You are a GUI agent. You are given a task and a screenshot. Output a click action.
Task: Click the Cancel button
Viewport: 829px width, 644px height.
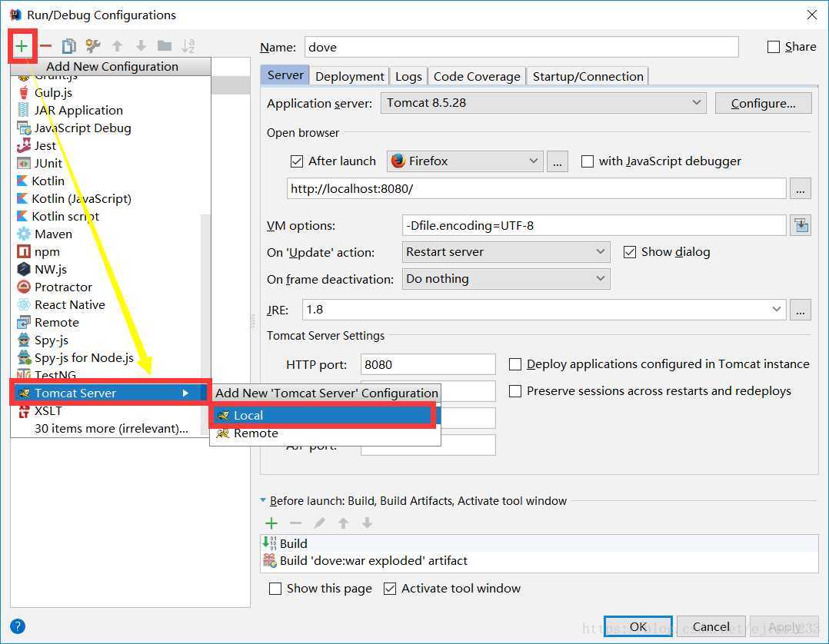(x=711, y=626)
